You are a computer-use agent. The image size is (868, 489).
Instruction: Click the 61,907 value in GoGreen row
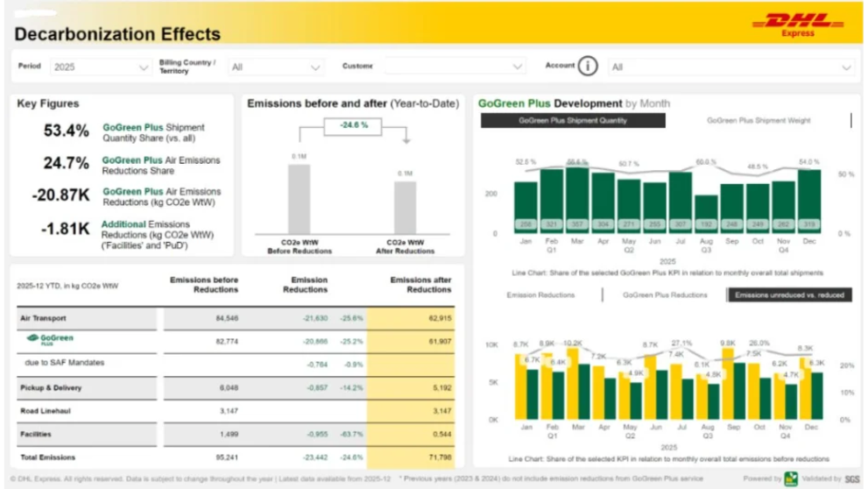[x=440, y=342]
